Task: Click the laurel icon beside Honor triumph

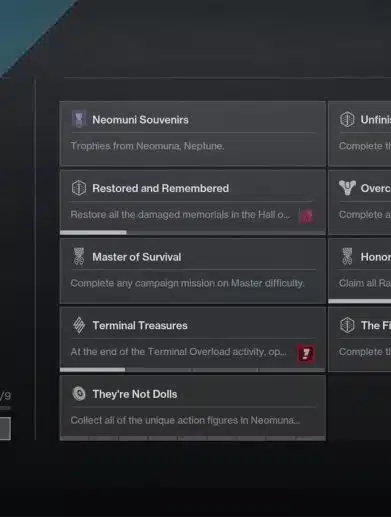Action: (x=347, y=256)
